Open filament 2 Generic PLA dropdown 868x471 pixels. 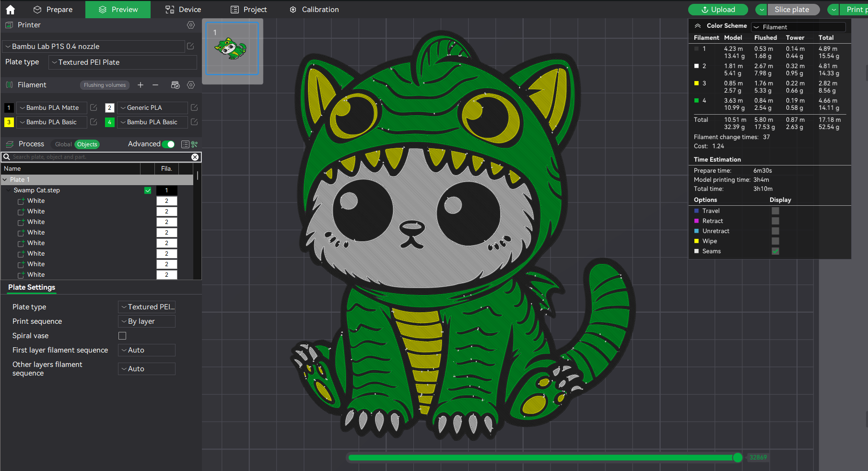152,108
